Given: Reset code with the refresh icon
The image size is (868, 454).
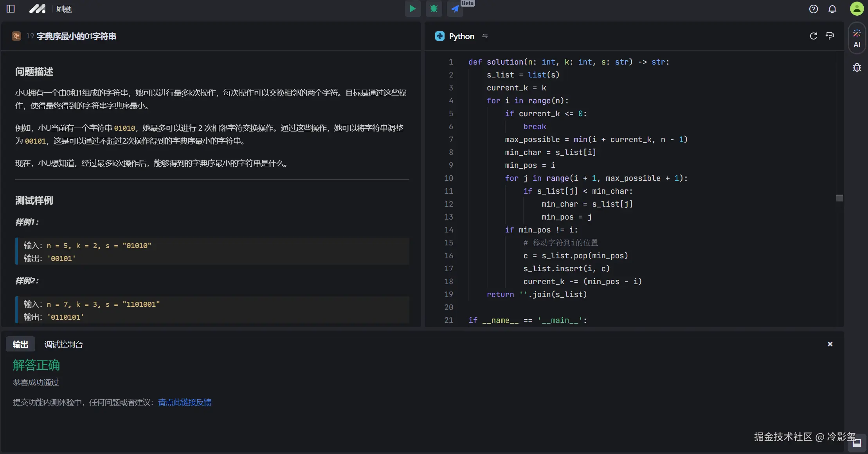Looking at the screenshot, I should [x=814, y=36].
